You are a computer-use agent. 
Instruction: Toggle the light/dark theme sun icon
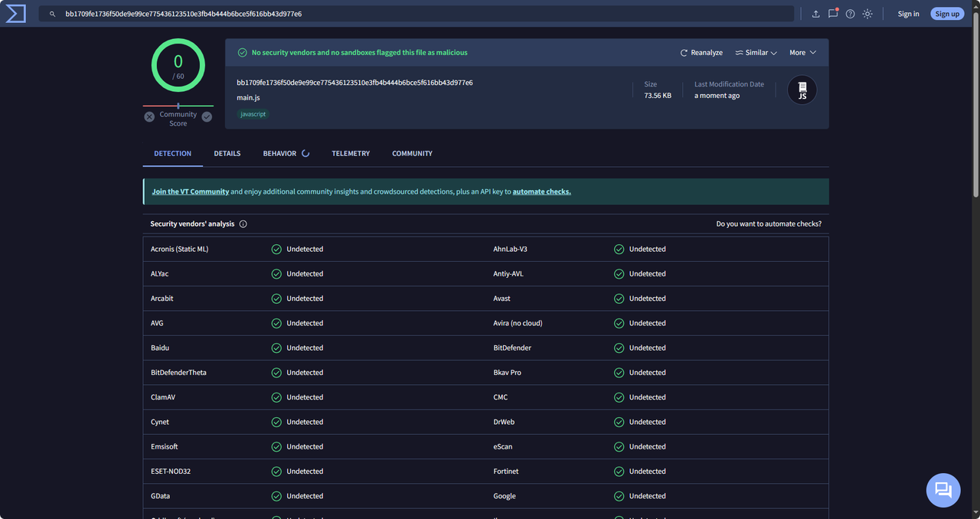[867, 14]
